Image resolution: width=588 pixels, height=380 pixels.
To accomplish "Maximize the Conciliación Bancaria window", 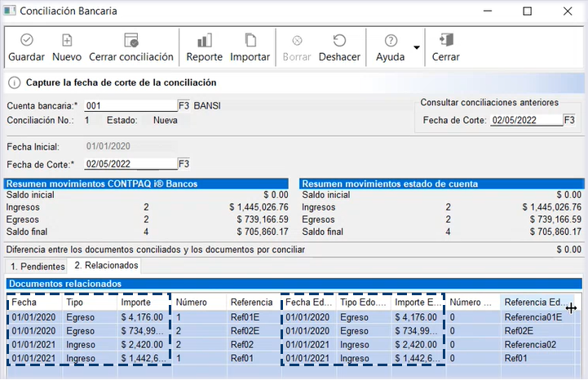I will coord(528,11).
